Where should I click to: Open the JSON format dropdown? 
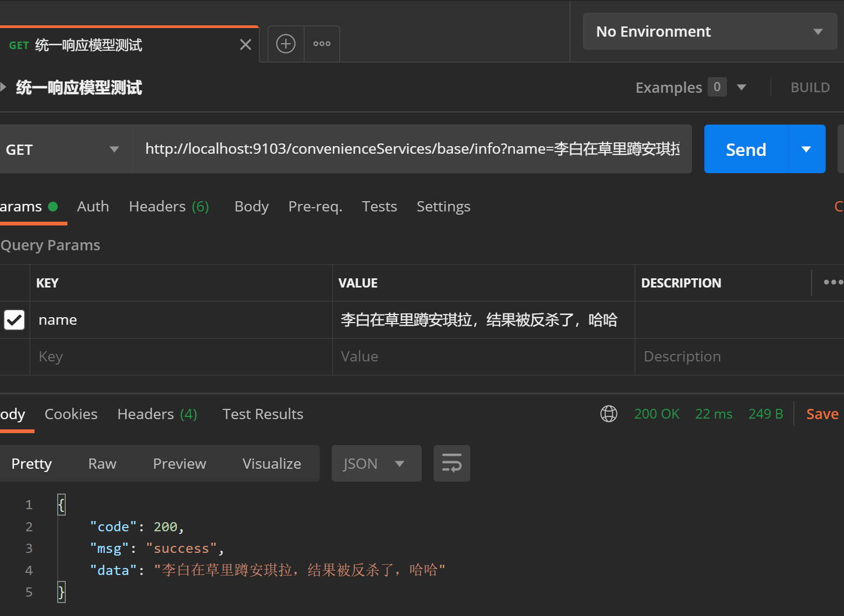coord(376,463)
